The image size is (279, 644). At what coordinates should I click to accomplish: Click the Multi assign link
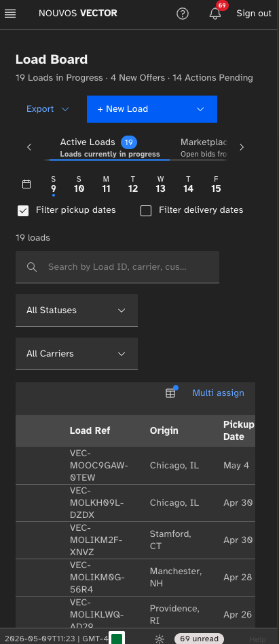(218, 393)
